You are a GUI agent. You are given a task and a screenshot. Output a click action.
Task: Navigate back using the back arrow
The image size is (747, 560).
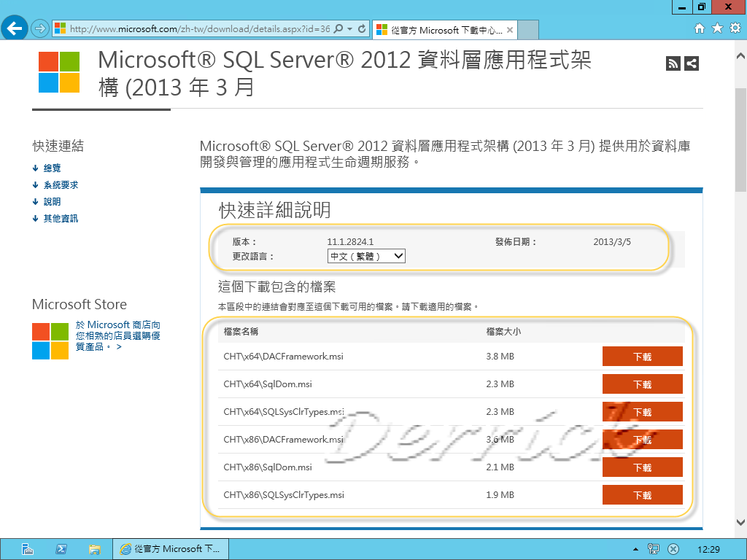(x=13, y=28)
